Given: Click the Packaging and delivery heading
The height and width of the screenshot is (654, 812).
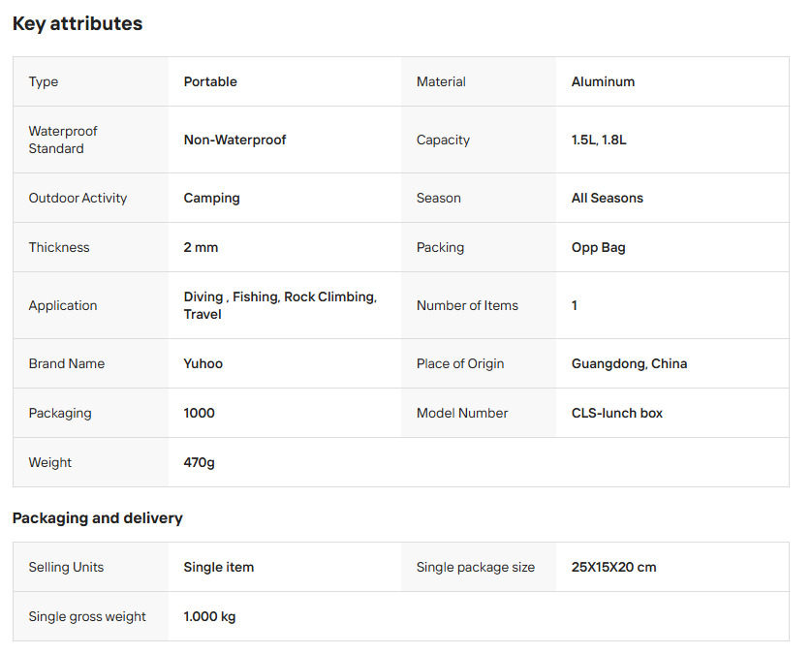Looking at the screenshot, I should (97, 518).
